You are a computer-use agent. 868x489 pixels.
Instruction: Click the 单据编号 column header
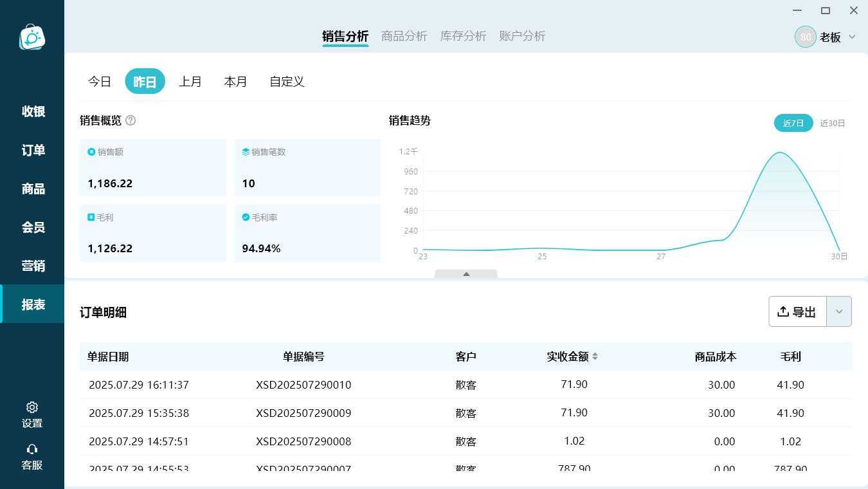[303, 356]
